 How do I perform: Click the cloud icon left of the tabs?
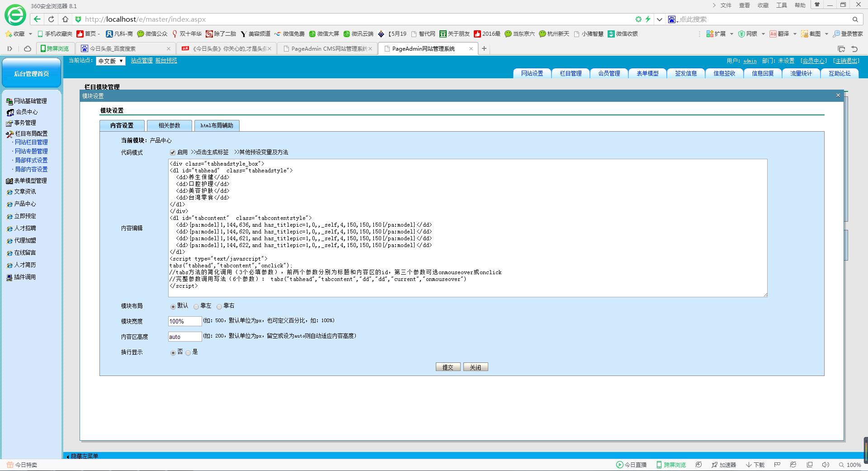point(27,48)
